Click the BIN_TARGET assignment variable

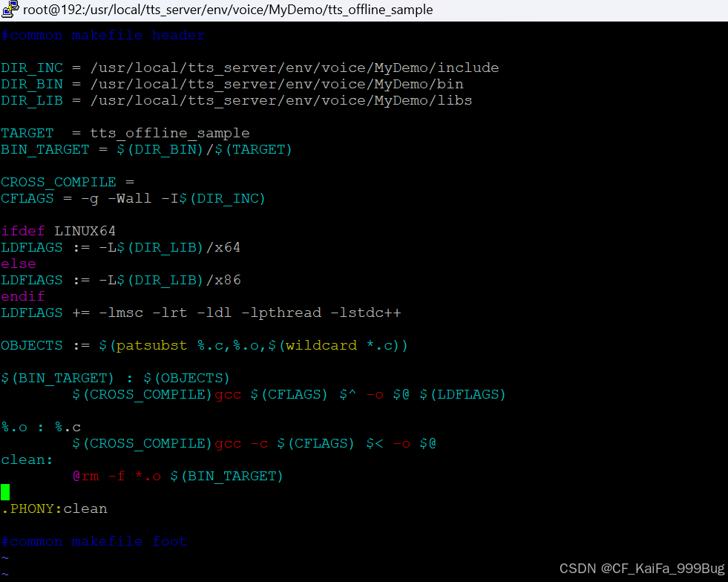click(45, 150)
